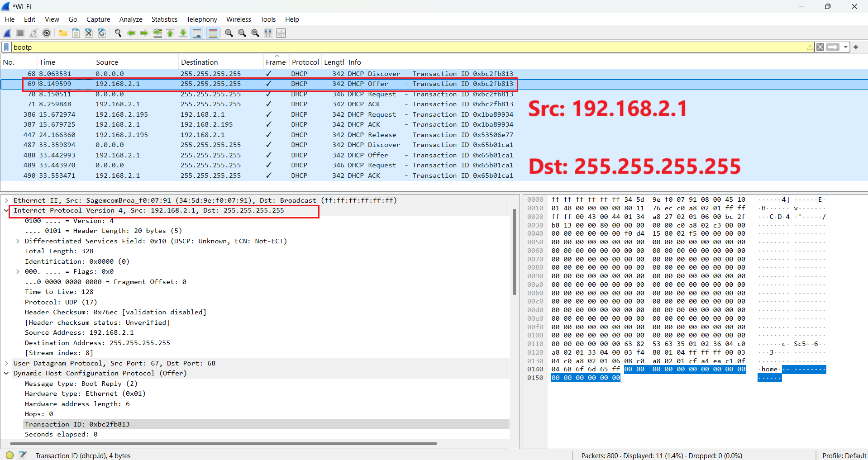Expand the Ethernet II tree node
The image size is (868, 460).
pos(6,200)
